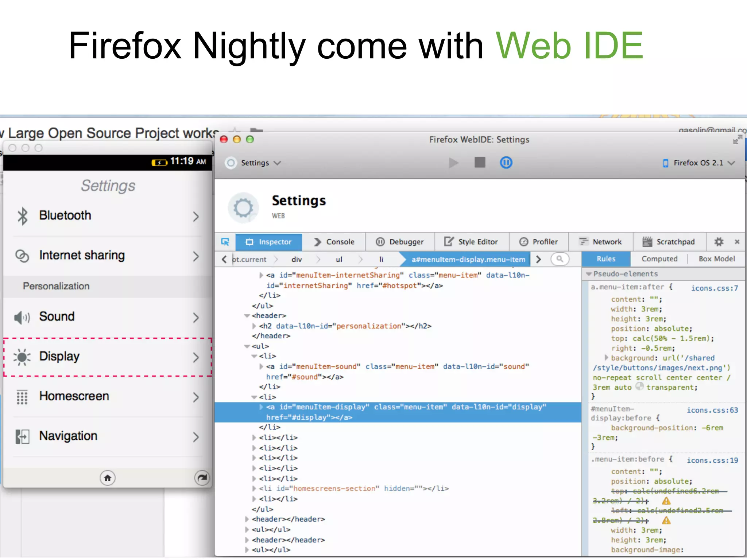Open the Firefox OS 2.1 runtime dropdown
The image size is (747, 560).
tap(698, 163)
